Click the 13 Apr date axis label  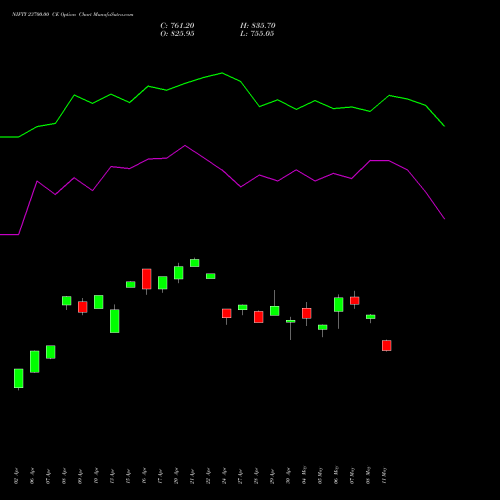click(x=112, y=476)
